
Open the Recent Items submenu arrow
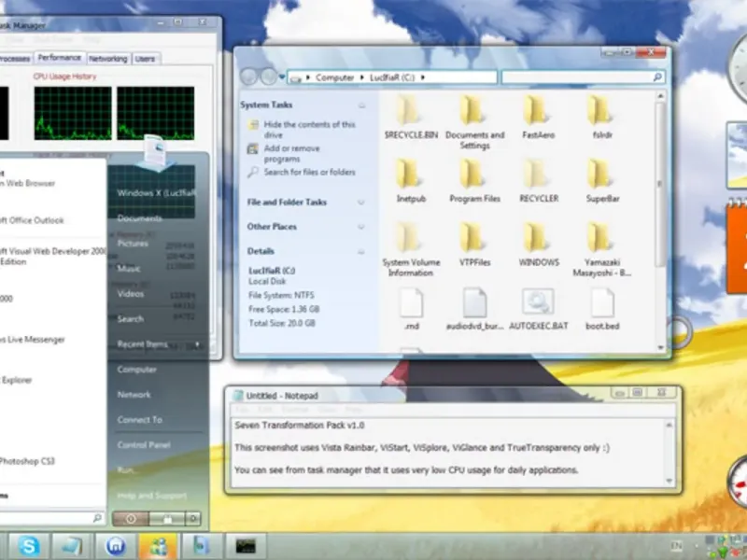[x=197, y=344]
